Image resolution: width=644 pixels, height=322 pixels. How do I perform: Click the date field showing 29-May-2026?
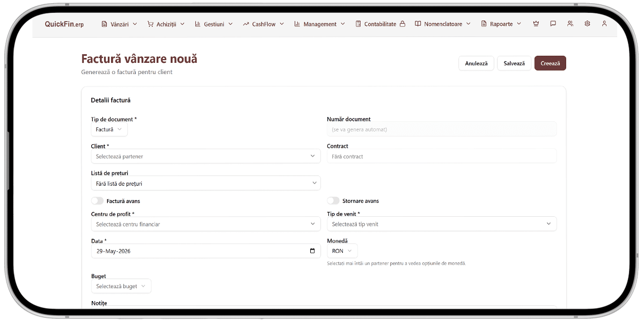click(x=206, y=251)
